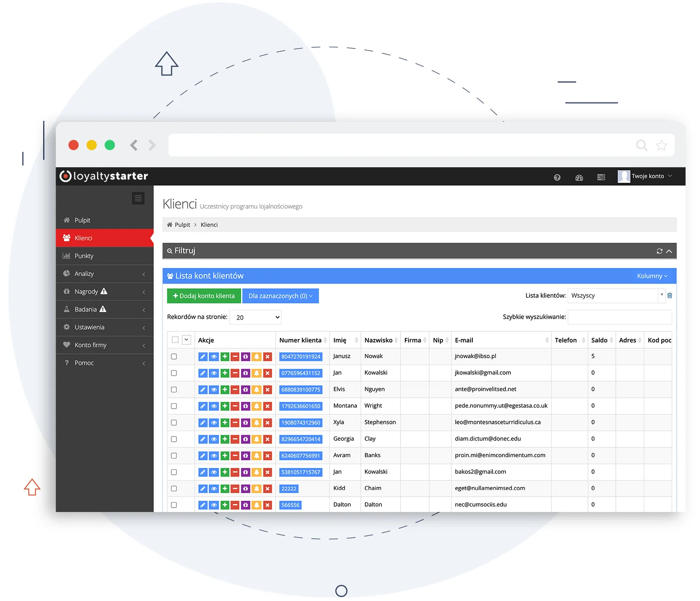
Task: Subtract points for Jan Kowalski jkowalski@gmail.com
Action: click(235, 373)
